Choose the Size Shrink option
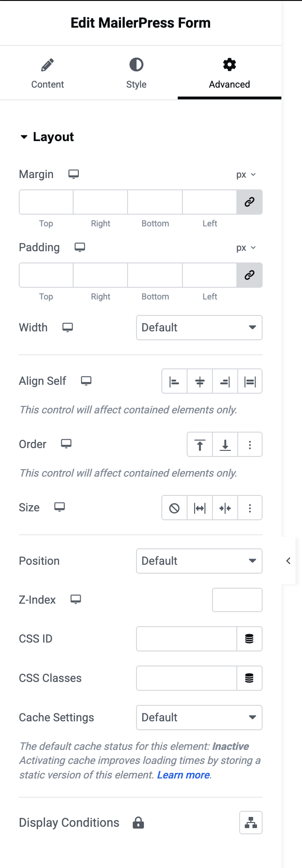This screenshot has height=868, width=302. [x=225, y=508]
